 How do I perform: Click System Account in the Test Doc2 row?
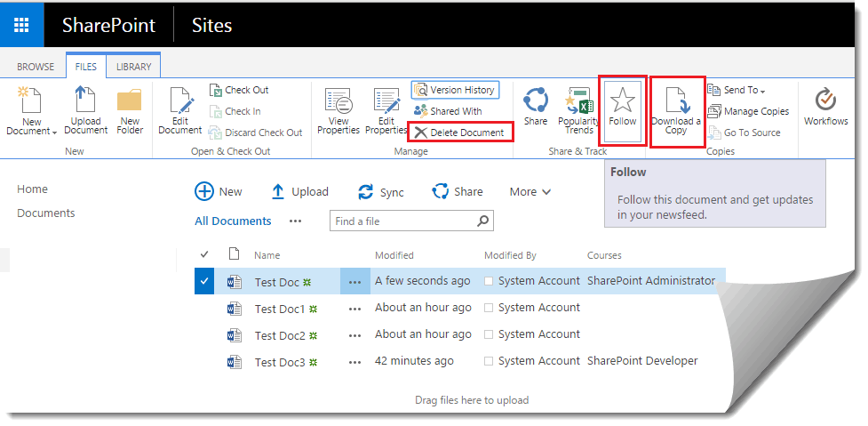[539, 334]
